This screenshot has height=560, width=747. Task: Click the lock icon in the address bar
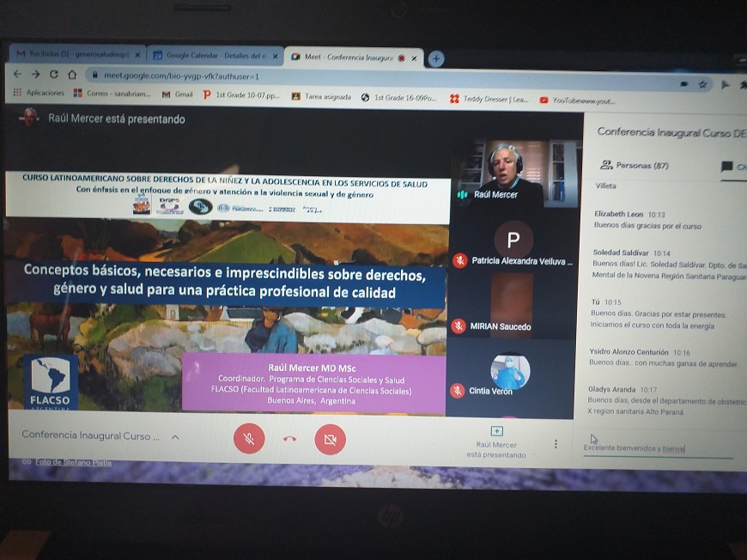pos(95,75)
